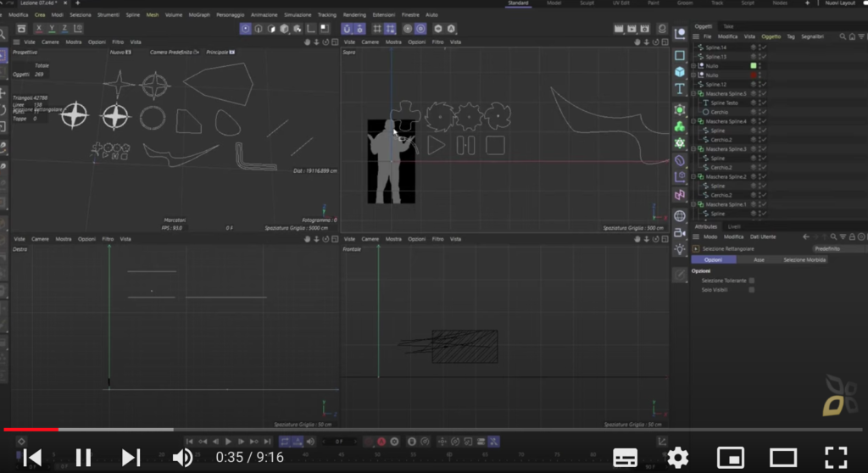The width and height of the screenshot is (868, 473).
Task: Enter fullscreen video mode
Action: point(836,458)
